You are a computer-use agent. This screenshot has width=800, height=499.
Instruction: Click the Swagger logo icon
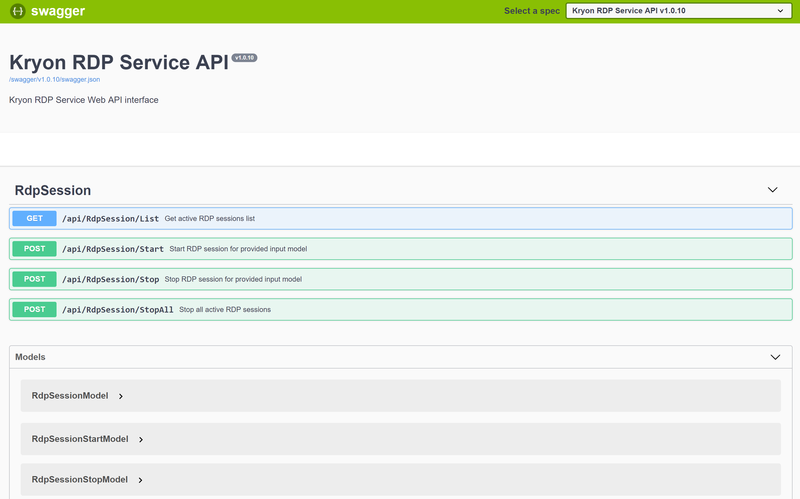click(18, 11)
